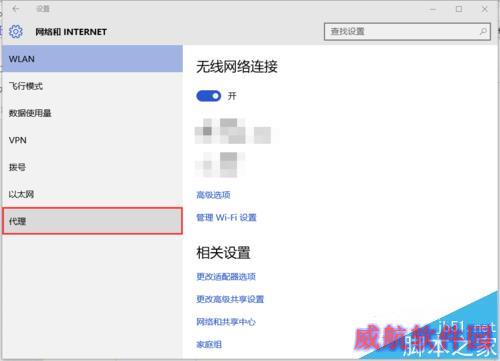Select 拨号 in the sidebar
500x361 pixels.
tap(93, 167)
